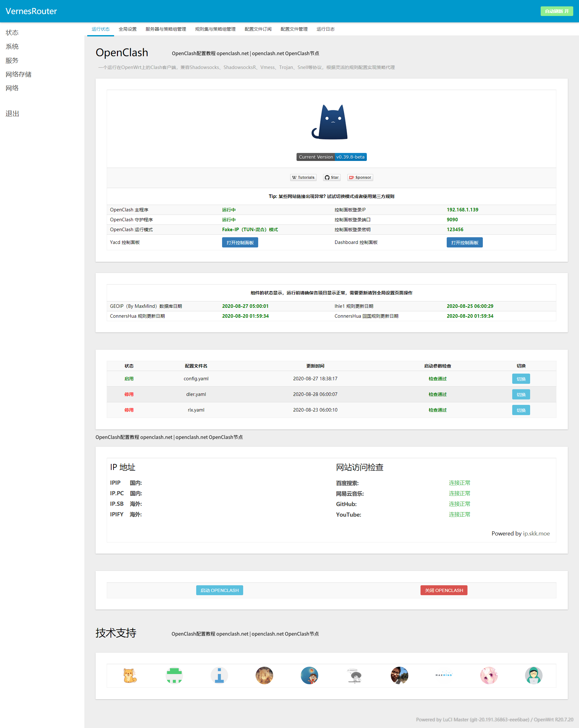Expand the 网络存储 sidebar menu
Image resolution: width=579 pixels, height=728 pixels.
(19, 74)
